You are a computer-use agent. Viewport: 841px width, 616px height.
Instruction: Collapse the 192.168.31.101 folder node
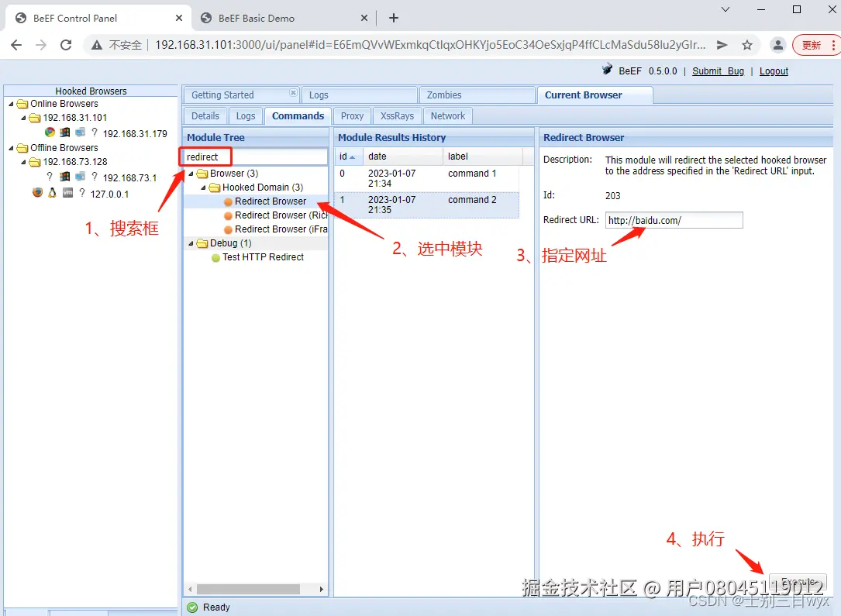pos(23,118)
